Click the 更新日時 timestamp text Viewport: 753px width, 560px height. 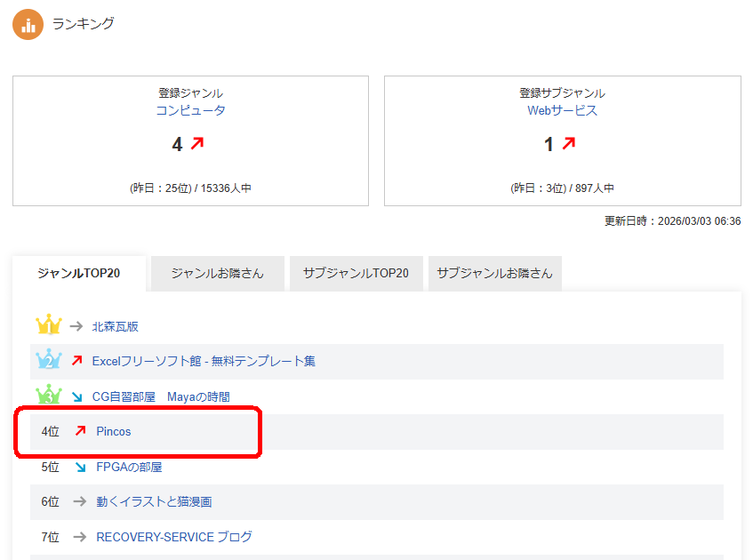[672, 221]
